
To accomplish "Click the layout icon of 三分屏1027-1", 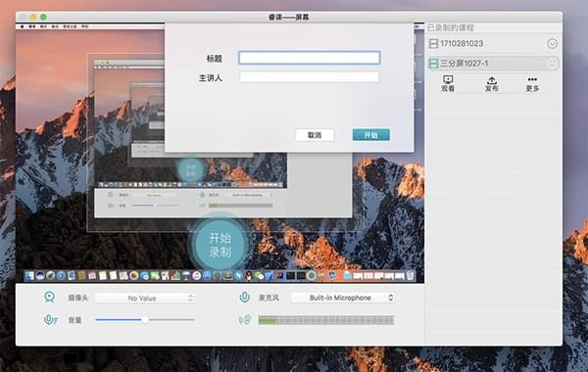I will click(433, 63).
